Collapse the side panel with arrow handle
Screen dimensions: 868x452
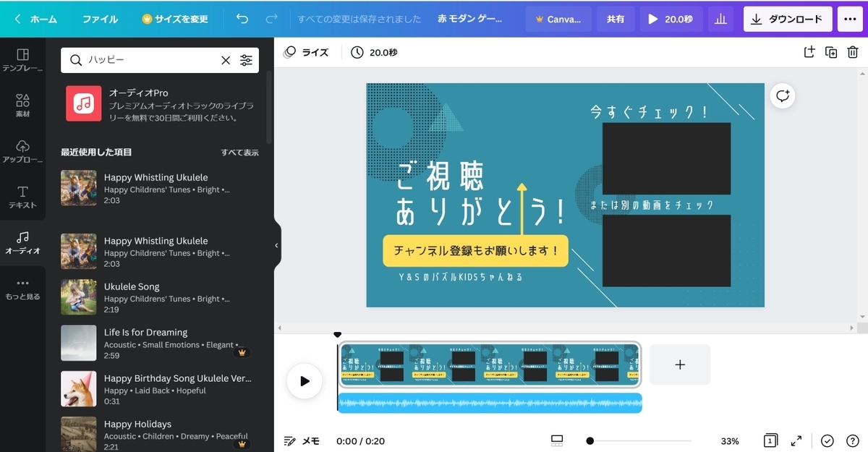pos(276,245)
